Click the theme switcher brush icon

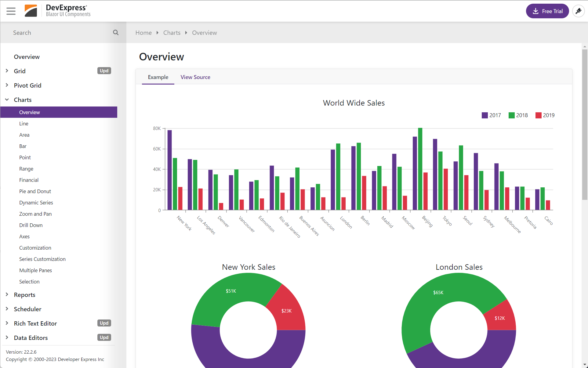coord(578,11)
